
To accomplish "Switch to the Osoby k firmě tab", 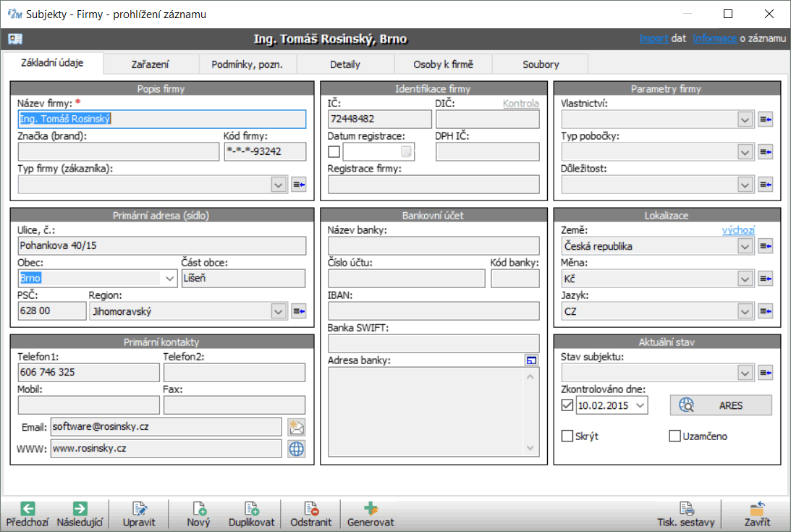I will tap(444, 64).
